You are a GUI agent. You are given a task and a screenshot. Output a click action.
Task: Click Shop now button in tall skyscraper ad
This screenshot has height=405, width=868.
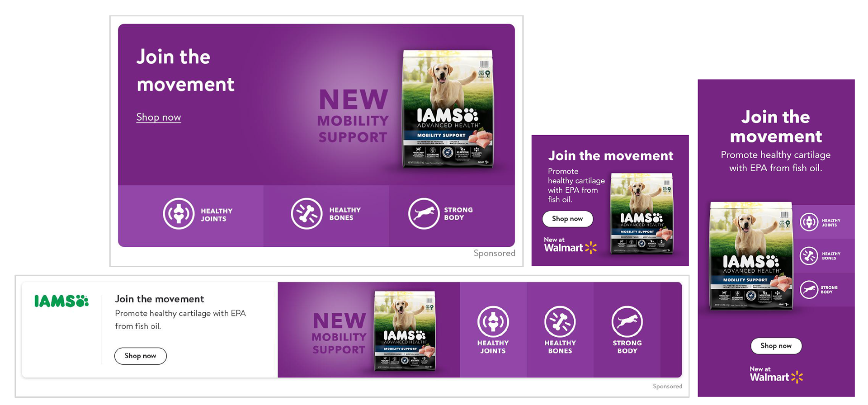(776, 346)
